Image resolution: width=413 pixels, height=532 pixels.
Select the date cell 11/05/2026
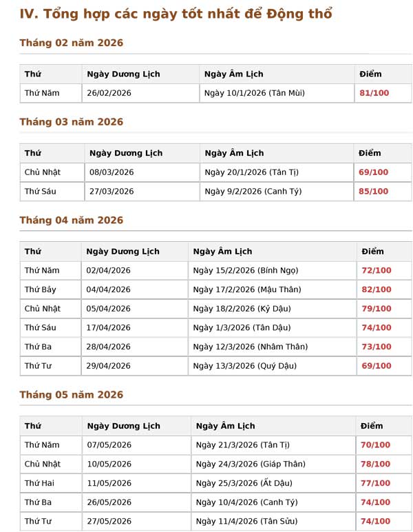pos(109,484)
